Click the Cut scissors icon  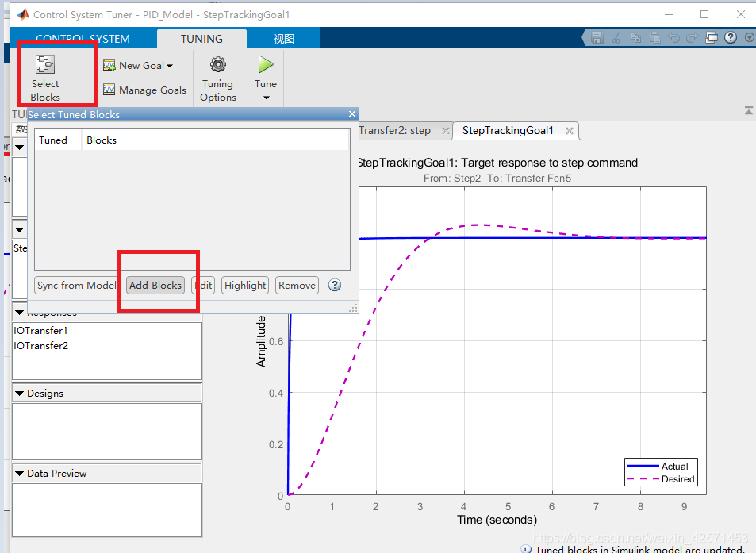616,37
